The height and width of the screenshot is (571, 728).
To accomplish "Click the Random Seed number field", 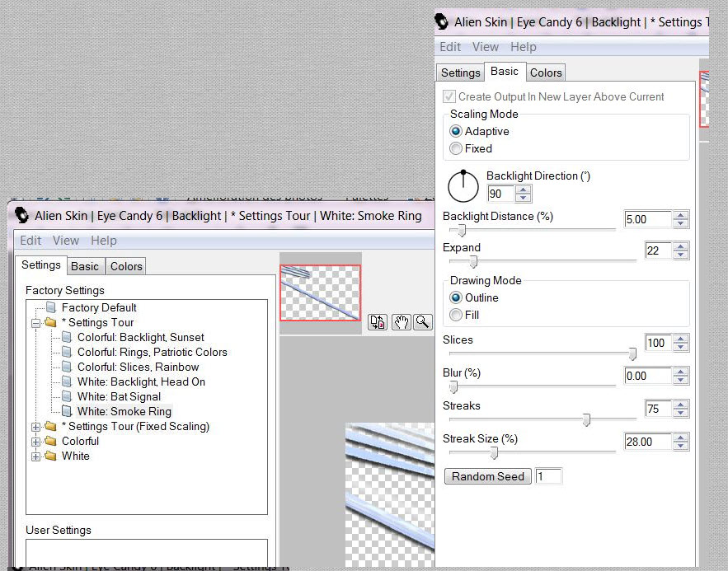I will click(x=549, y=476).
